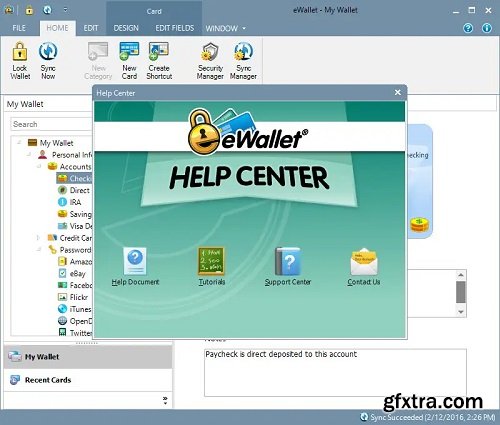
Task: Open the Recent Cards pane button
Action: click(88, 380)
